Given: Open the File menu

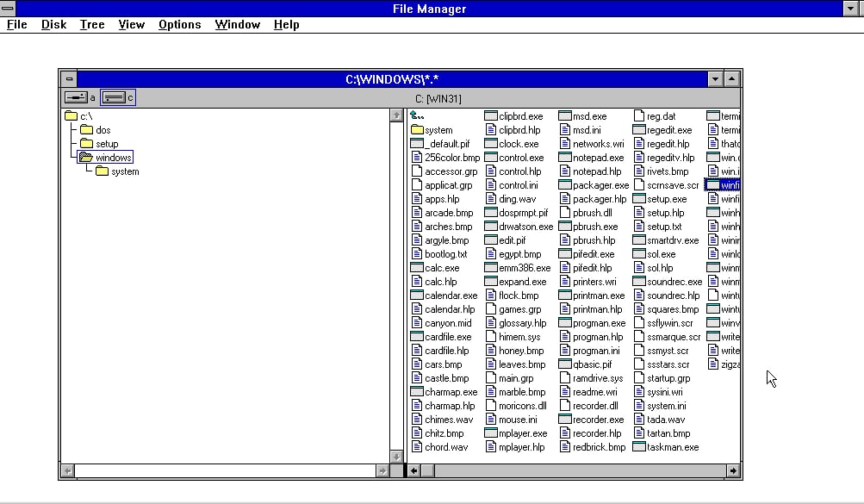Looking at the screenshot, I should (17, 25).
